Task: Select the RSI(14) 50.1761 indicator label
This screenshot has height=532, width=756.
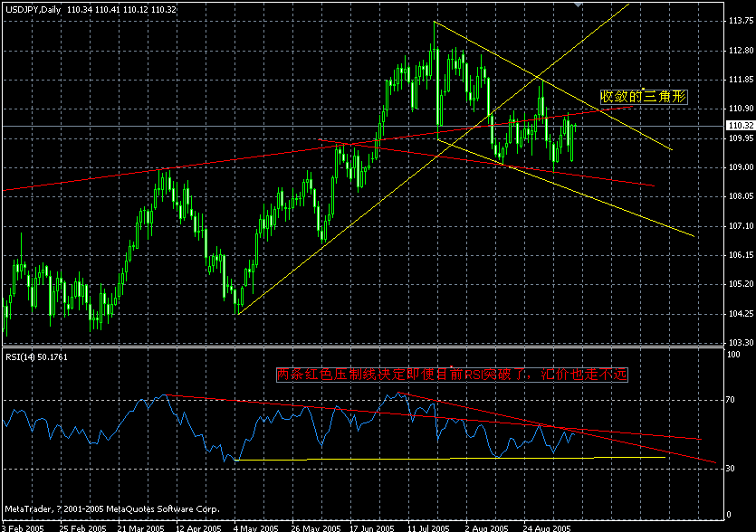Action: (36, 355)
